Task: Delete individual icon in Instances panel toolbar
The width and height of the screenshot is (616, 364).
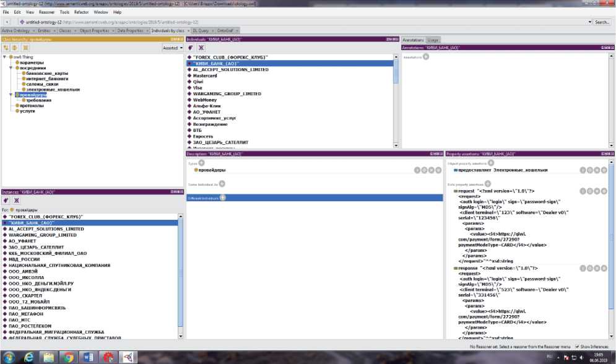Action: 17,200
